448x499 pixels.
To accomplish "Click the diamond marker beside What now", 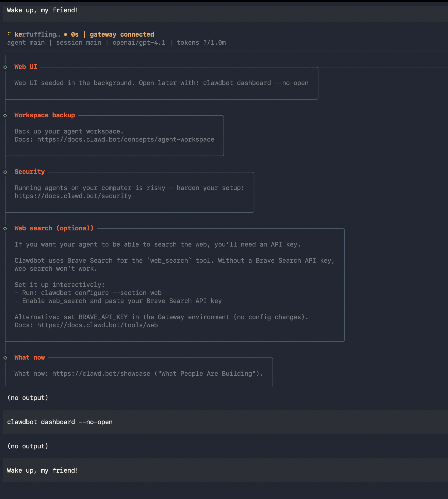I will tap(5, 358).
